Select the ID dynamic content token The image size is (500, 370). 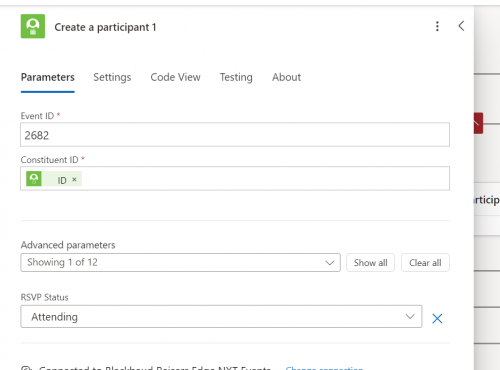[54, 179]
